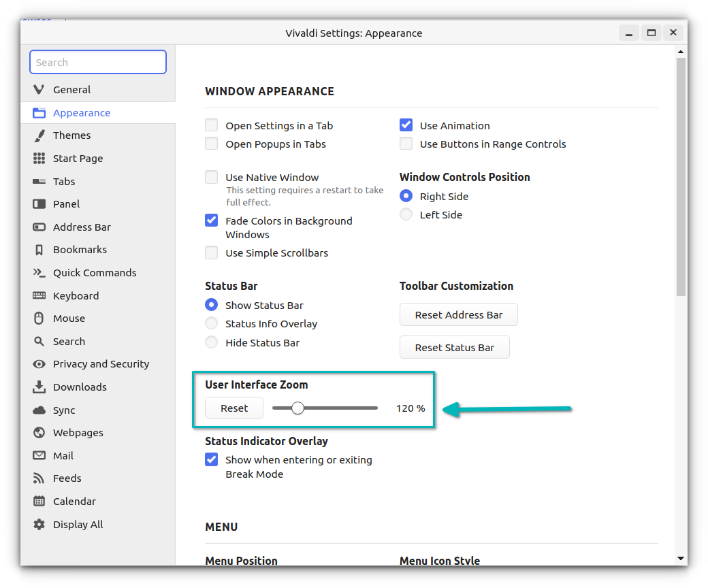Click the Themes brush icon
The height and width of the screenshot is (588, 708).
pyautogui.click(x=39, y=135)
